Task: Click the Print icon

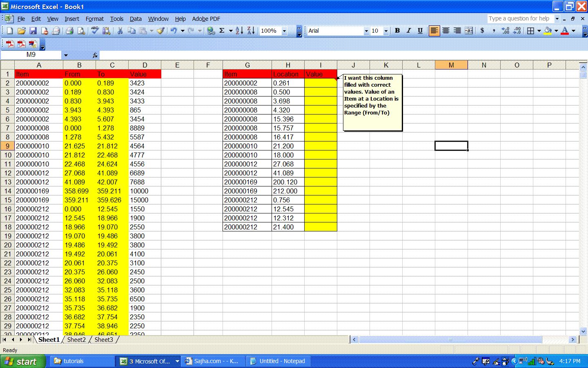Action: pos(70,31)
